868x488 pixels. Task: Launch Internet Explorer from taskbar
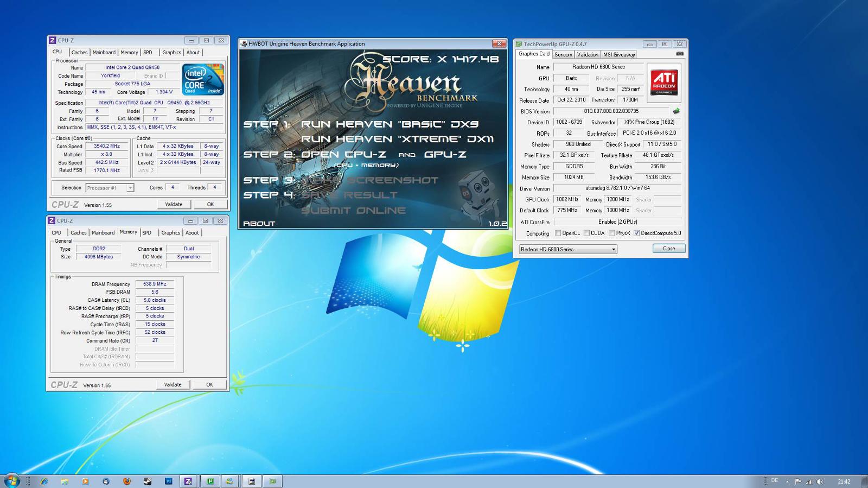[x=44, y=481]
